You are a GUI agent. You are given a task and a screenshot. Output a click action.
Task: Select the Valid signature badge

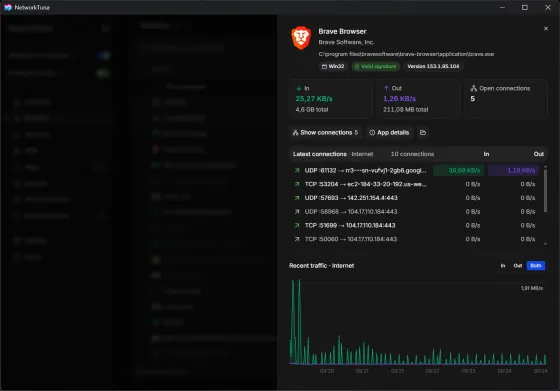(x=375, y=66)
